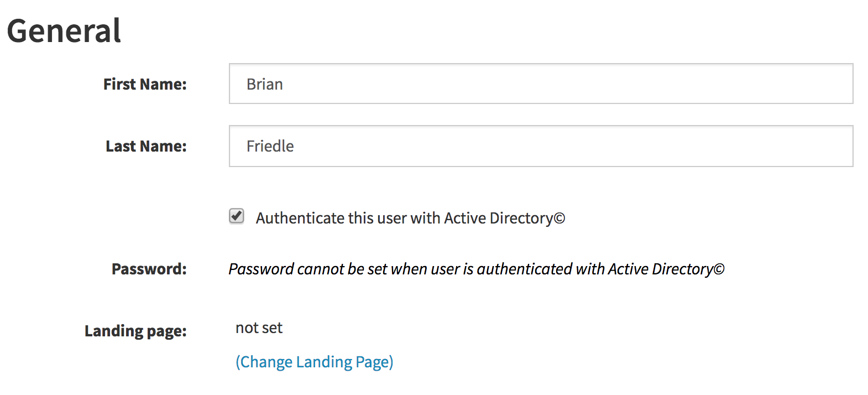Screen dimensions: 868x395
Task: Click the 'Password:' field label
Action: click(x=149, y=269)
